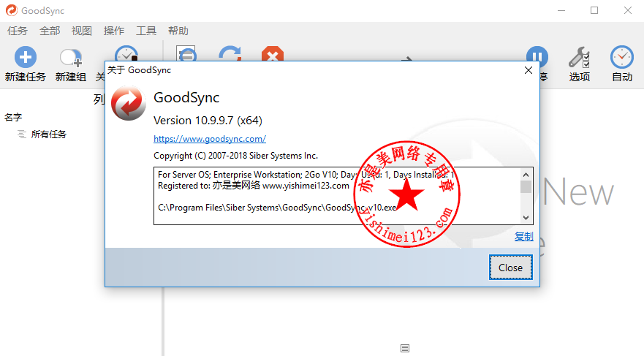Open the 操作 (Action) menu
The image size is (644, 356).
click(x=114, y=31)
